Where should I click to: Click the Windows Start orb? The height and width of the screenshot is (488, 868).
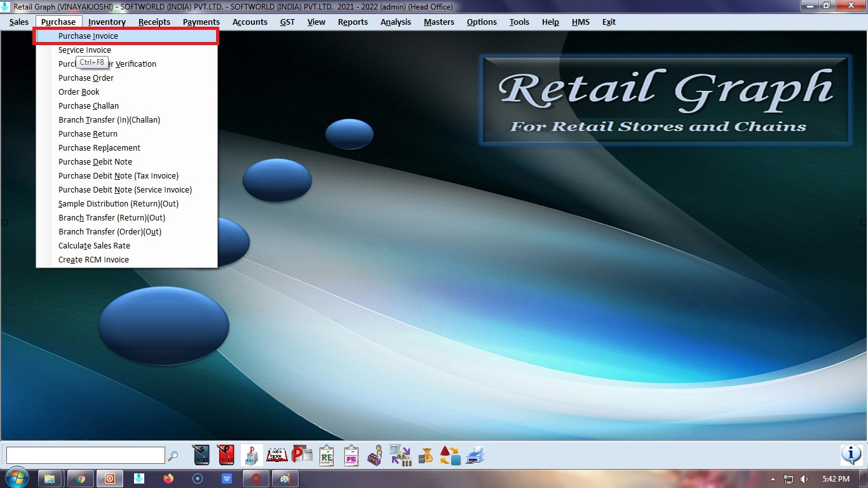(16, 478)
